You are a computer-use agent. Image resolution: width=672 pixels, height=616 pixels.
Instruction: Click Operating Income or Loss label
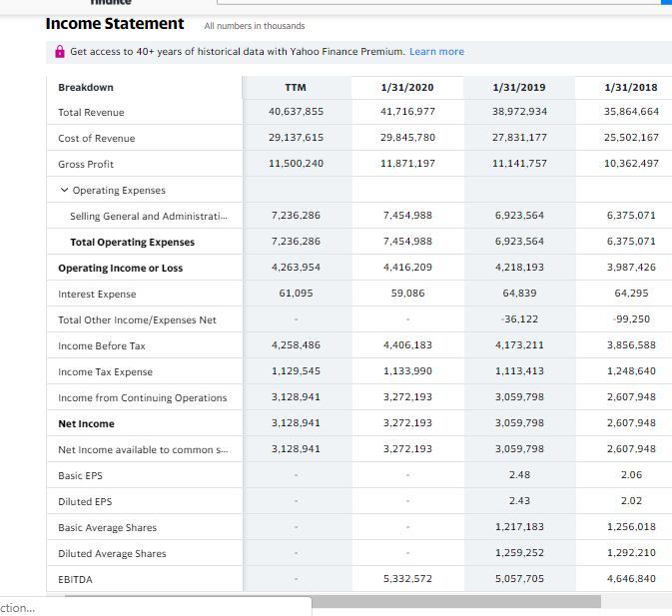(121, 269)
